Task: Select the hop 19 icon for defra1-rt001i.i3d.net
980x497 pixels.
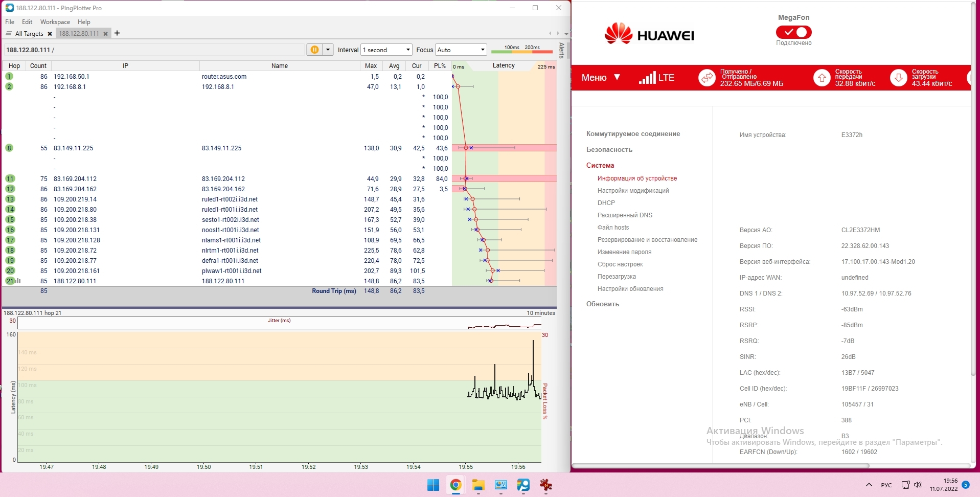Action: pos(10,261)
